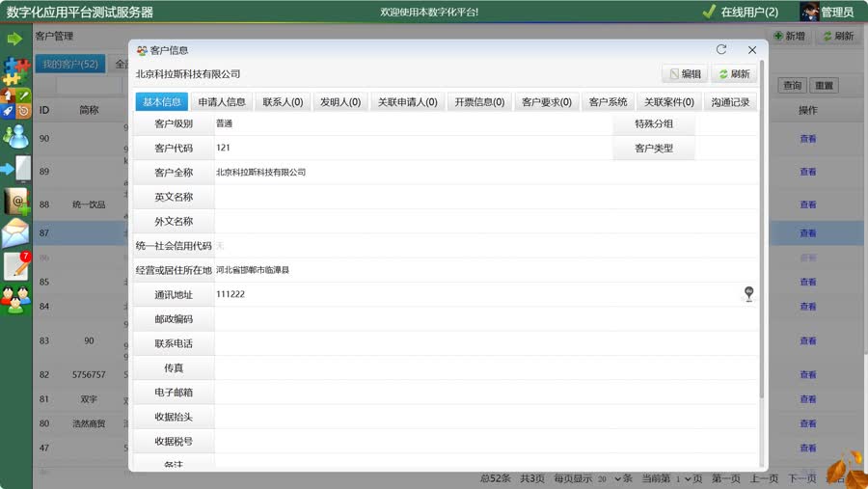Click the 编辑 button in customer dialog
Screen dimensions: 868x489
pyautogui.click(x=685, y=74)
